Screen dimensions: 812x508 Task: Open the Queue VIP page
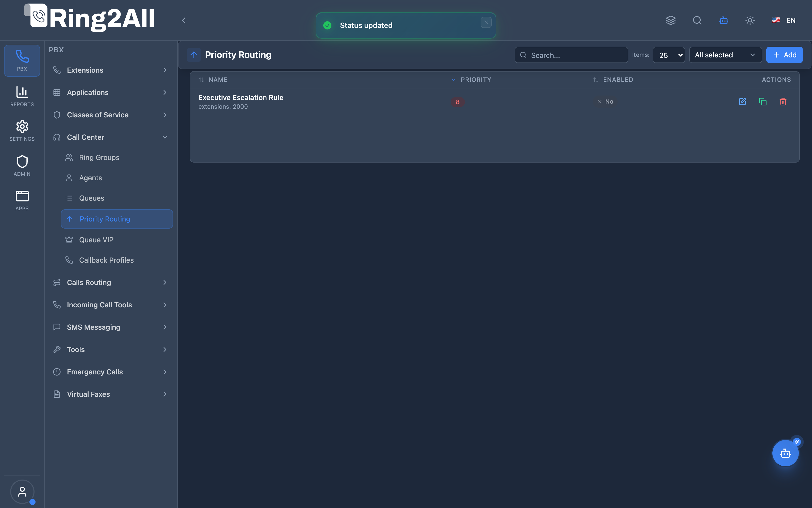coord(117,240)
